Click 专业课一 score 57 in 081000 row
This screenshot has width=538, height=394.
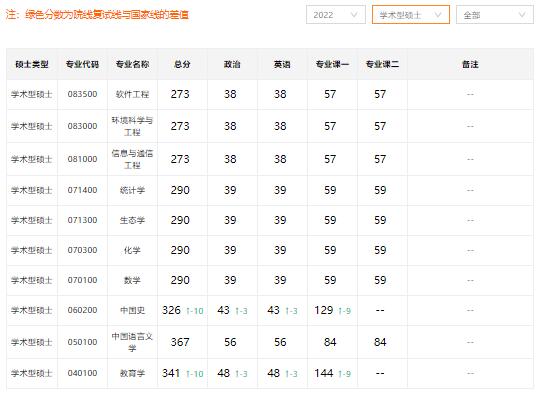pos(330,159)
